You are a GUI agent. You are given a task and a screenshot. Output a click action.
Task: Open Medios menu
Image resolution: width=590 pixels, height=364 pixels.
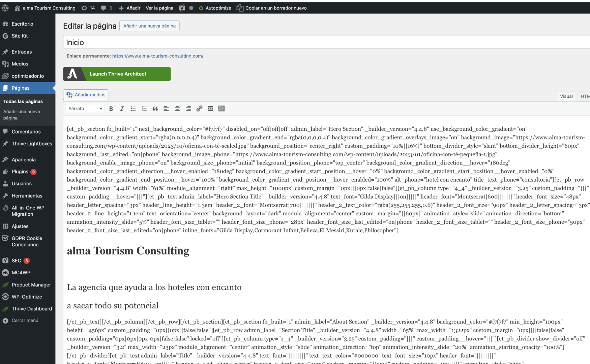(x=28, y=64)
